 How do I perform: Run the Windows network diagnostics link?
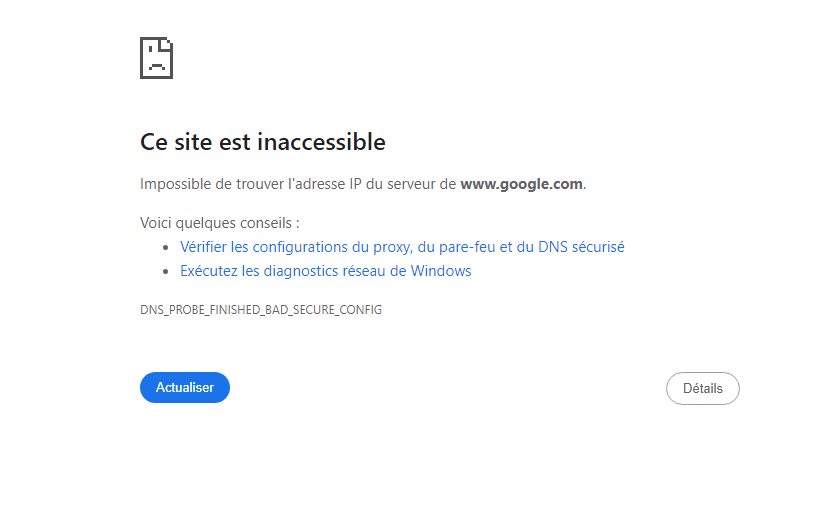coord(326,271)
